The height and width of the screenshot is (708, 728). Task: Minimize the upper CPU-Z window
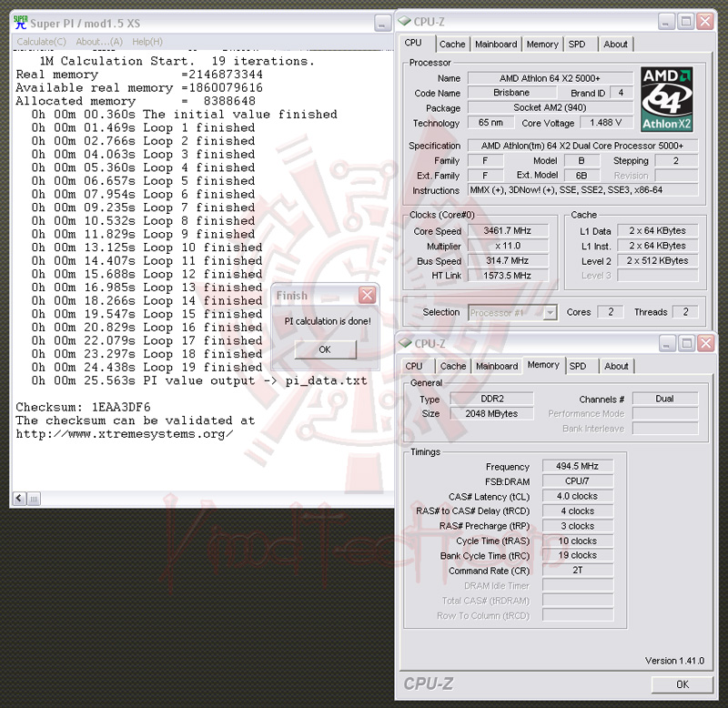(666, 21)
